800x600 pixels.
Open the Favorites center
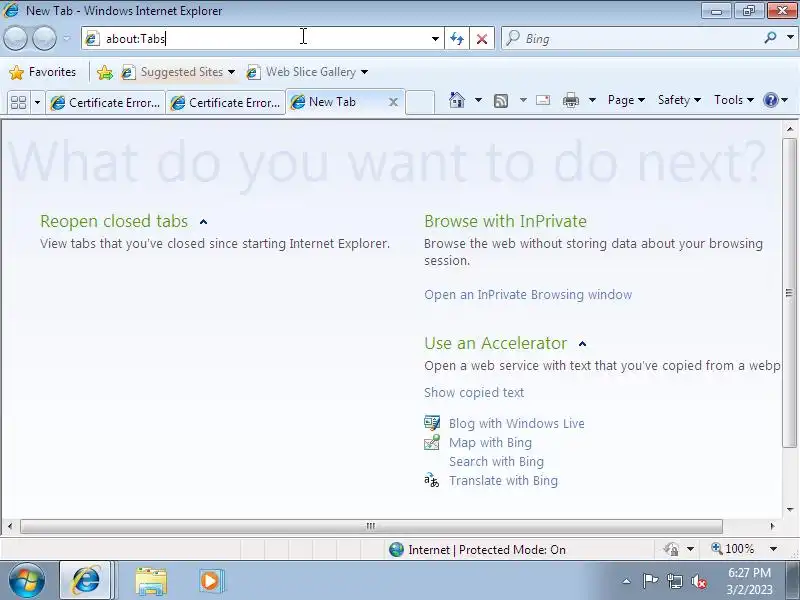(43, 72)
